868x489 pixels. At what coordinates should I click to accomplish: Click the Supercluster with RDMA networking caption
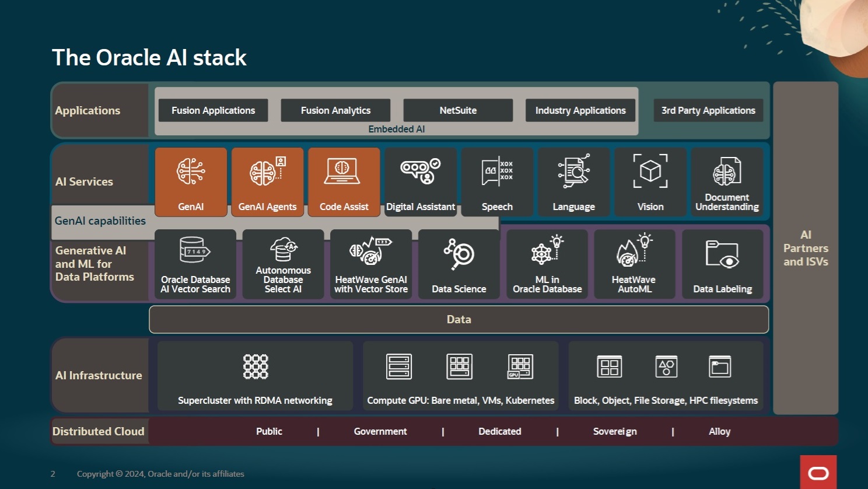(255, 400)
